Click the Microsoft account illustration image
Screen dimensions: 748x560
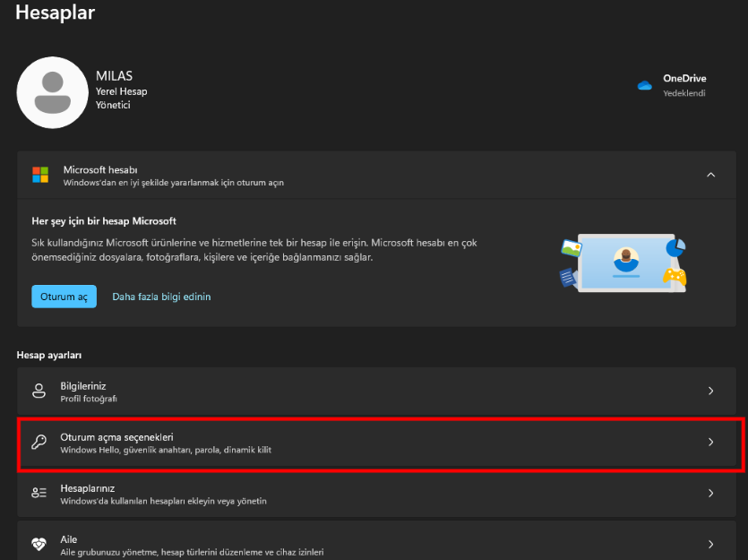click(x=623, y=263)
